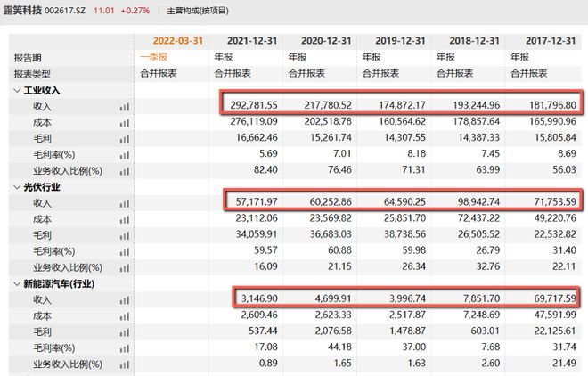Open chart icon for 工业收入 业务收入比例(%) row

(125, 172)
